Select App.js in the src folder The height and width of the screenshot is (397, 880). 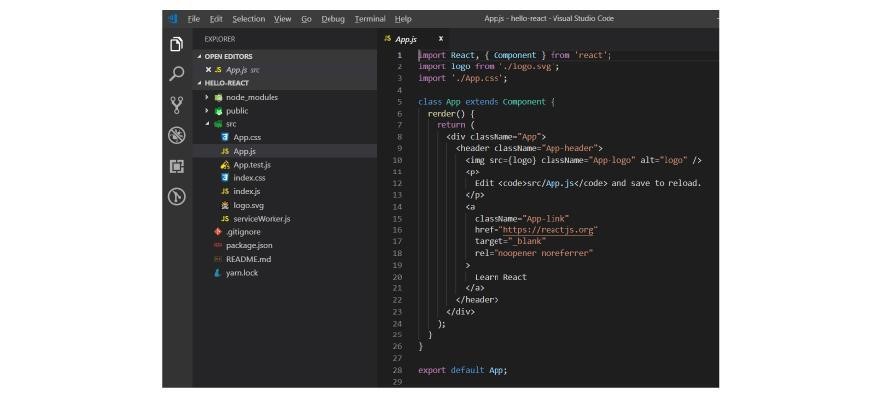coord(245,151)
